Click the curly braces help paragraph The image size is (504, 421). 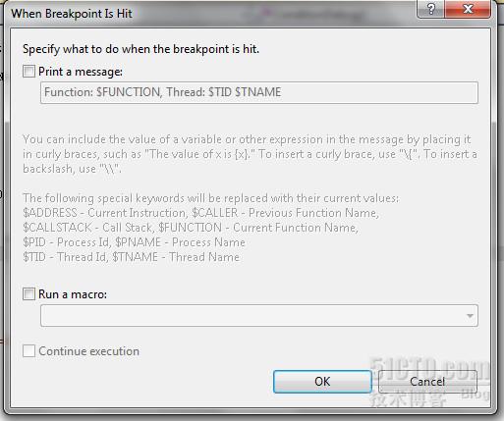tap(250, 154)
